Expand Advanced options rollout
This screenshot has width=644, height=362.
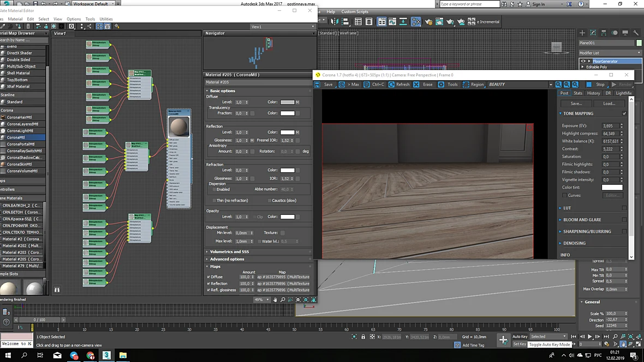(x=226, y=259)
